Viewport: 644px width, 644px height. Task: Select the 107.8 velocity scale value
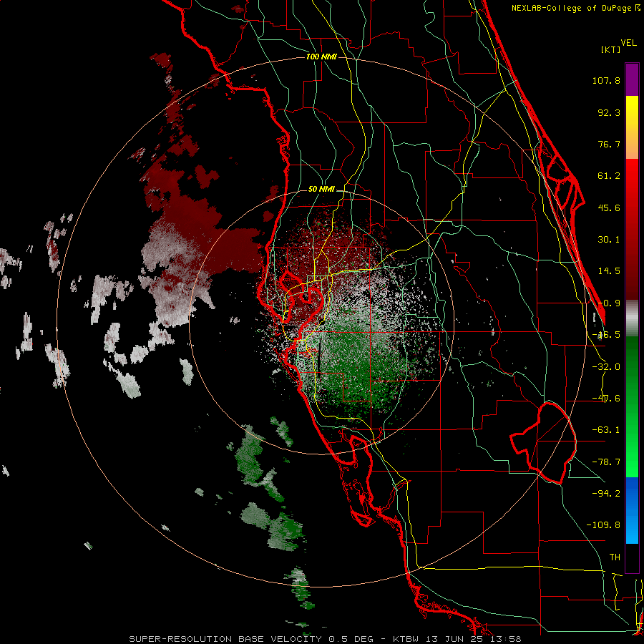click(606, 80)
